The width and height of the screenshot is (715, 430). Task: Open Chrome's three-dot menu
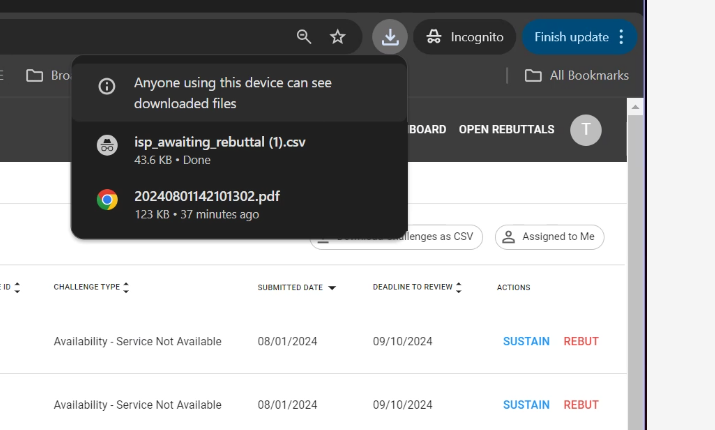(x=622, y=37)
